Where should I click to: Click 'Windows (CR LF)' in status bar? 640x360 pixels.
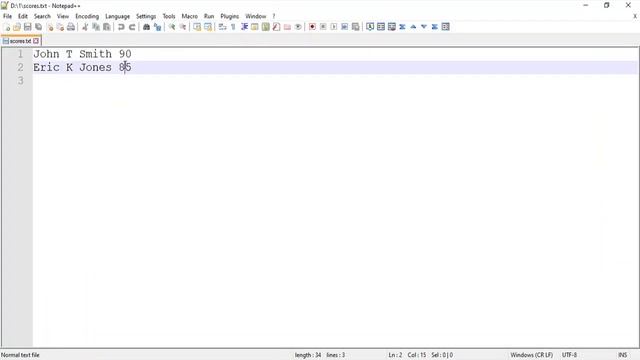531,355
